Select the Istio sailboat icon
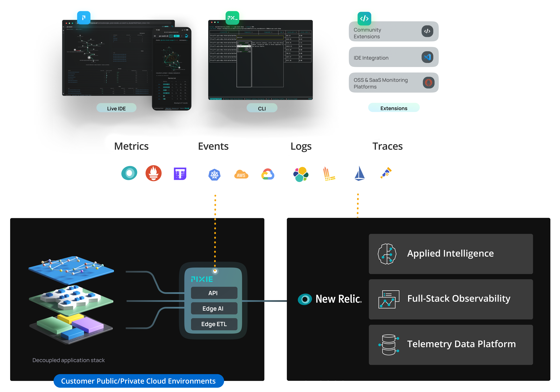The width and height of the screenshot is (560, 392). point(360,173)
